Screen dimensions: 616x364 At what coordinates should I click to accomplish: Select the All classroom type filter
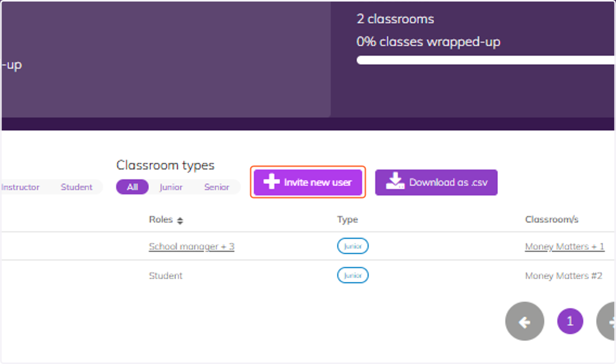pyautogui.click(x=132, y=187)
